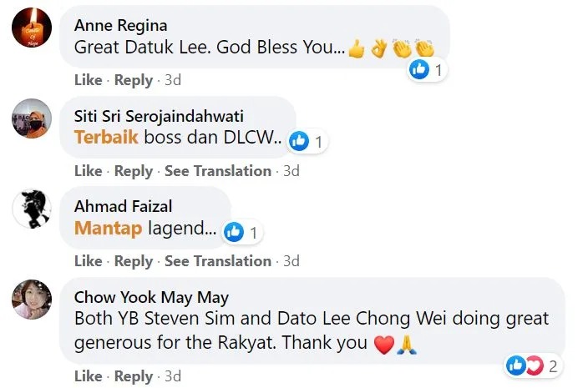Image resolution: width=588 pixels, height=388 pixels.
Task: Reply to Ahmad Faizal's comment
Action: pos(134,261)
